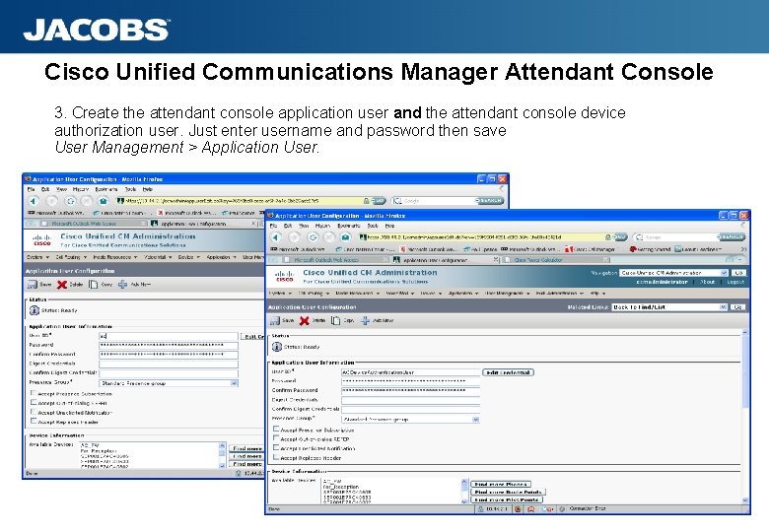Switch to third browser tab in front window
The image size is (769, 532).
tap(556, 260)
